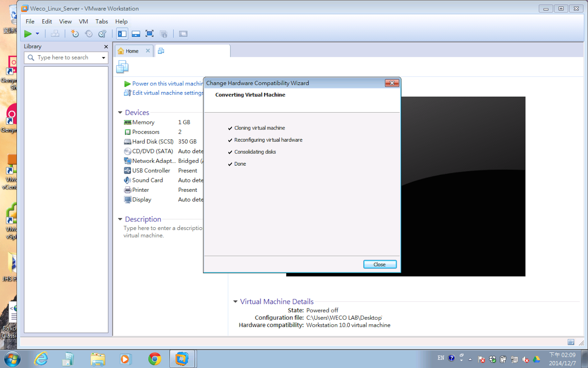Open the Edit menu

pyautogui.click(x=47, y=21)
